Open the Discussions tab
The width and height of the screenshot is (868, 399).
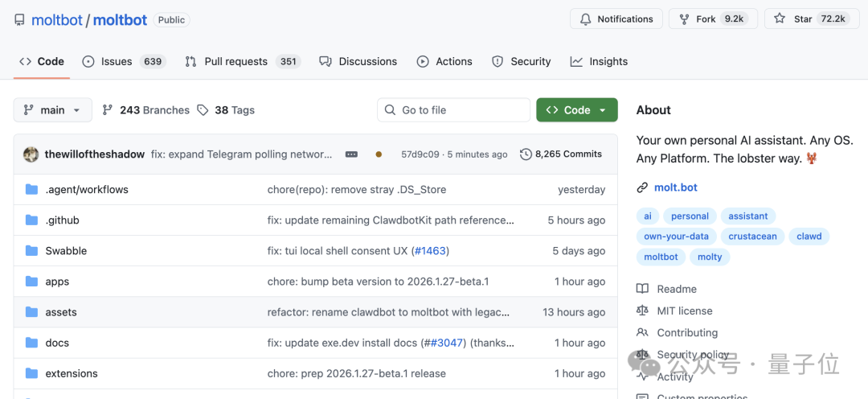(x=358, y=61)
